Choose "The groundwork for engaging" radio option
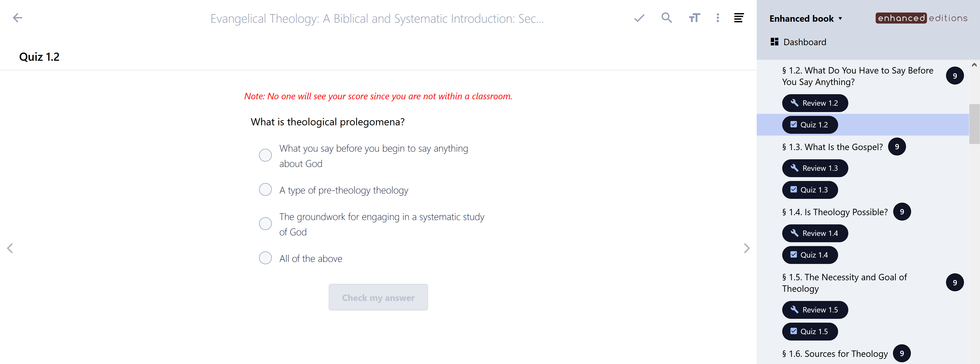Screen dimensions: 980x364 [265, 224]
